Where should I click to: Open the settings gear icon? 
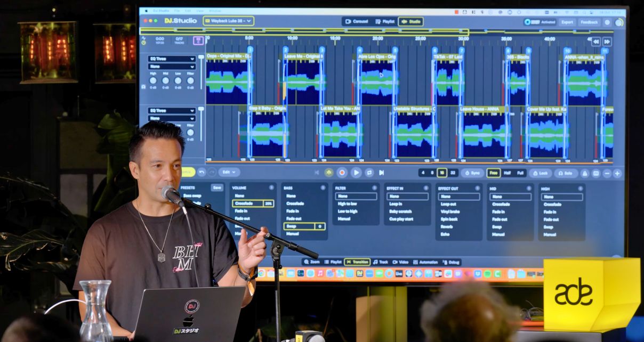pos(607,22)
